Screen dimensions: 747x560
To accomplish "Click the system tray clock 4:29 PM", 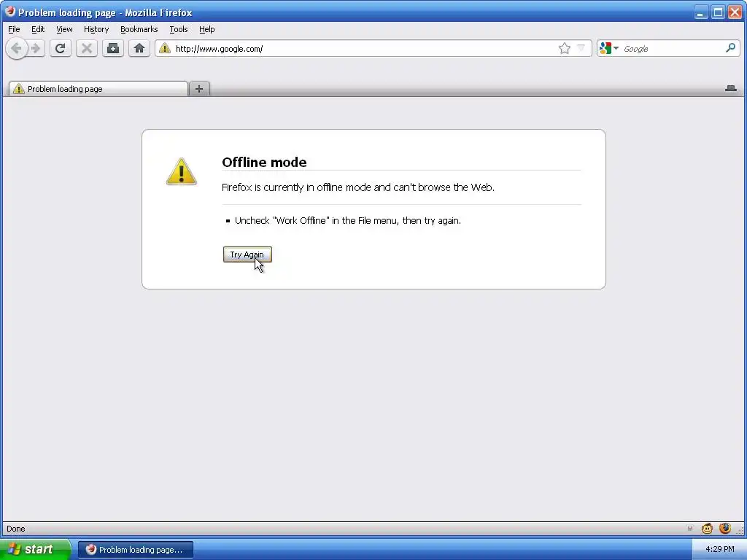I will 720,549.
